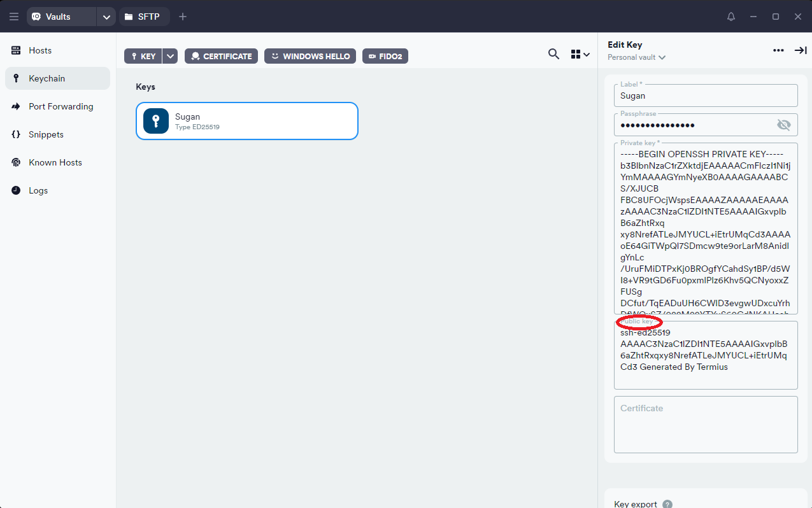812x508 pixels.
Task: Click the 'Edit Key' panel title
Action: point(625,45)
